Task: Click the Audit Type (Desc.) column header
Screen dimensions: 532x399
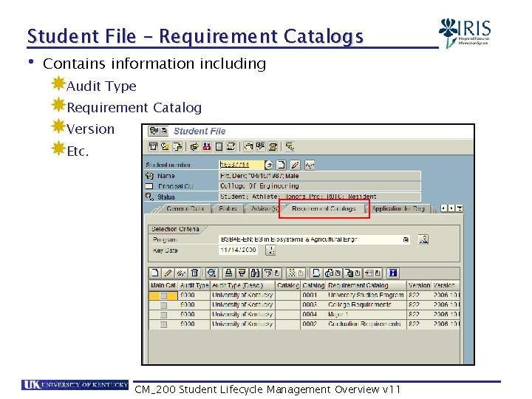Action: pos(242,285)
